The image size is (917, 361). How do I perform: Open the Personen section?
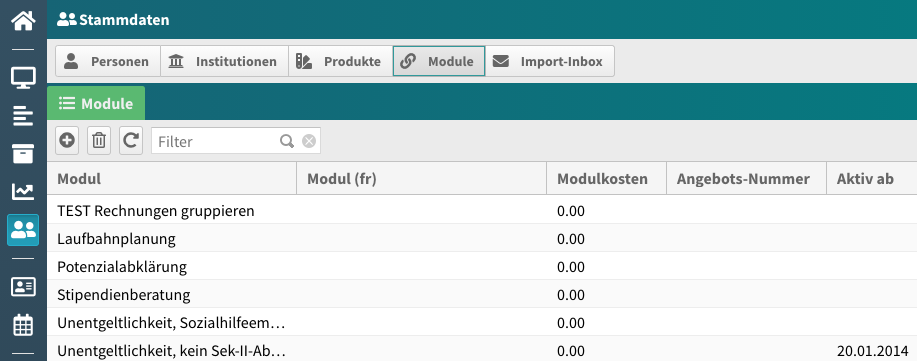pyautogui.click(x=108, y=61)
